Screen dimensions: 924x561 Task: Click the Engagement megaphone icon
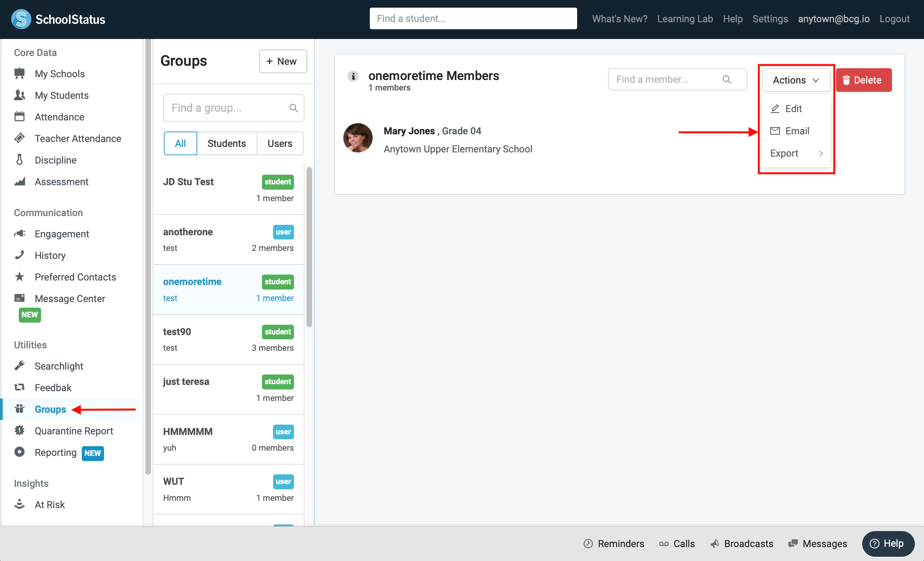19,234
